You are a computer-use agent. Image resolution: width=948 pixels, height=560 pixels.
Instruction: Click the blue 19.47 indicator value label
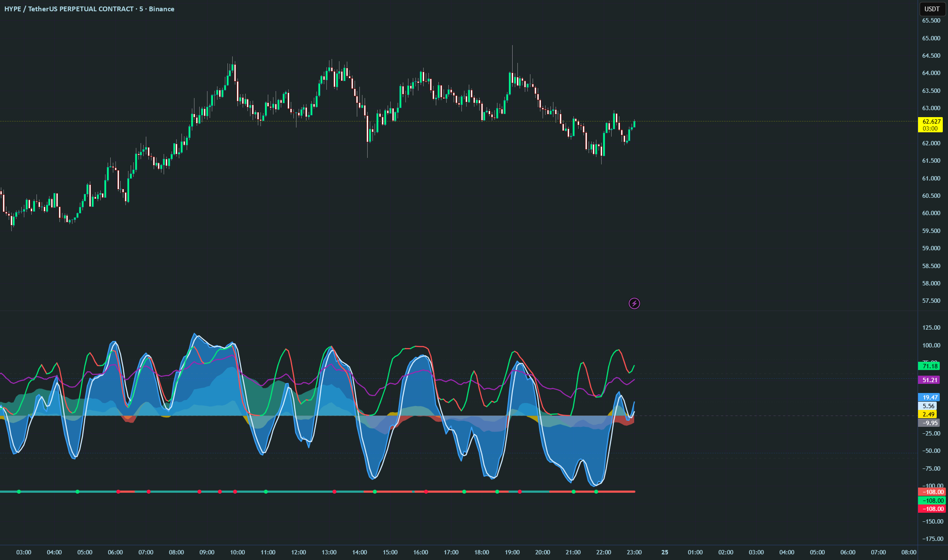[x=930, y=397]
